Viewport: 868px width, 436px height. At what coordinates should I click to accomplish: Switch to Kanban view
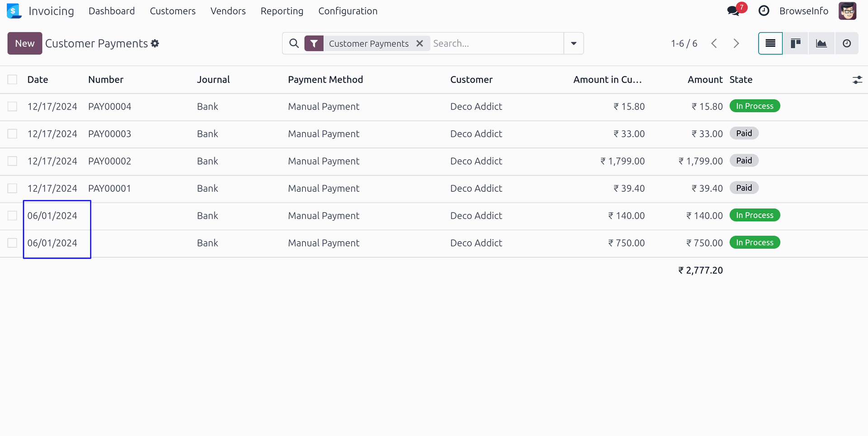(x=796, y=43)
